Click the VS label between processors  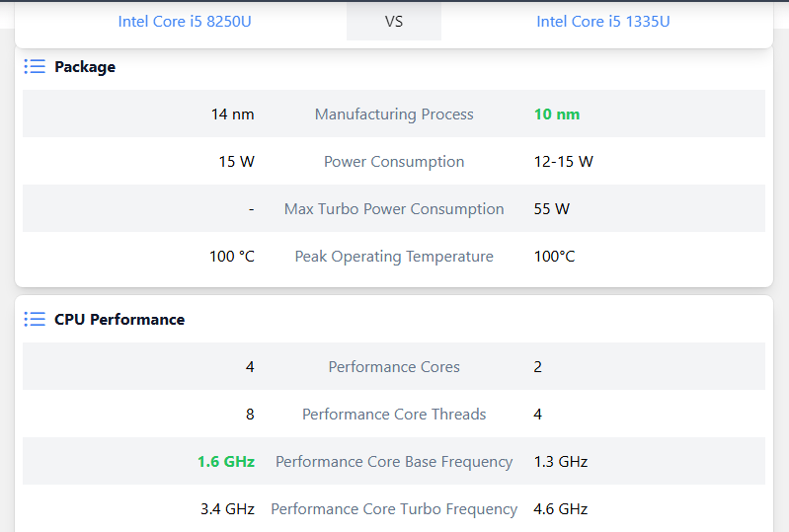tap(394, 22)
